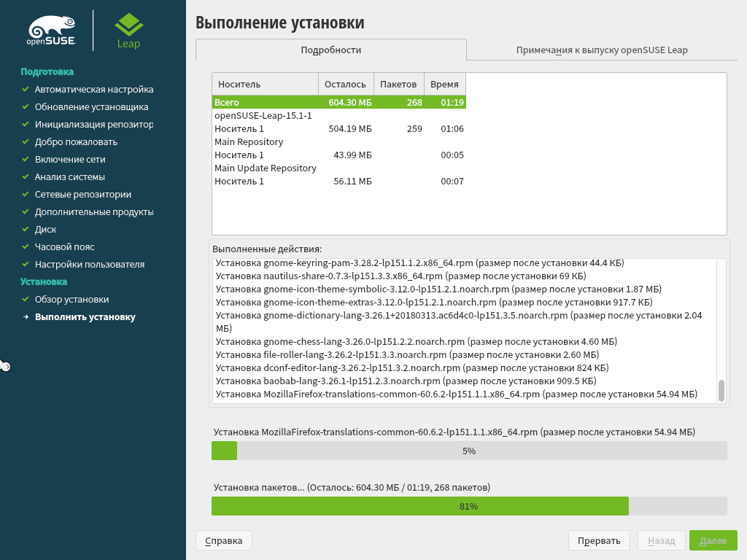
Task: Open Примечания к выпуску openSUSE Leap tab
Action: click(601, 50)
